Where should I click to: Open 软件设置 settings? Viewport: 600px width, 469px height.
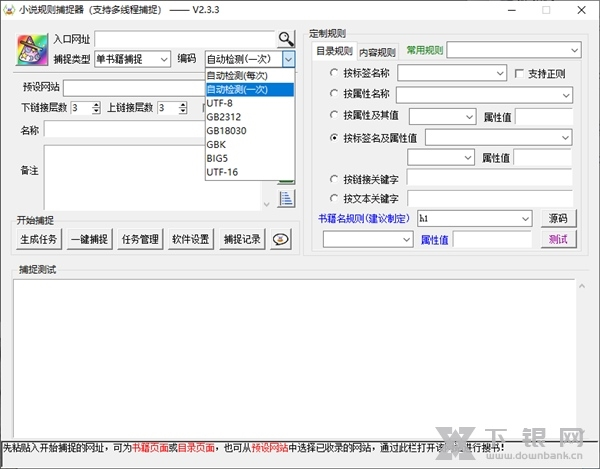pos(190,239)
